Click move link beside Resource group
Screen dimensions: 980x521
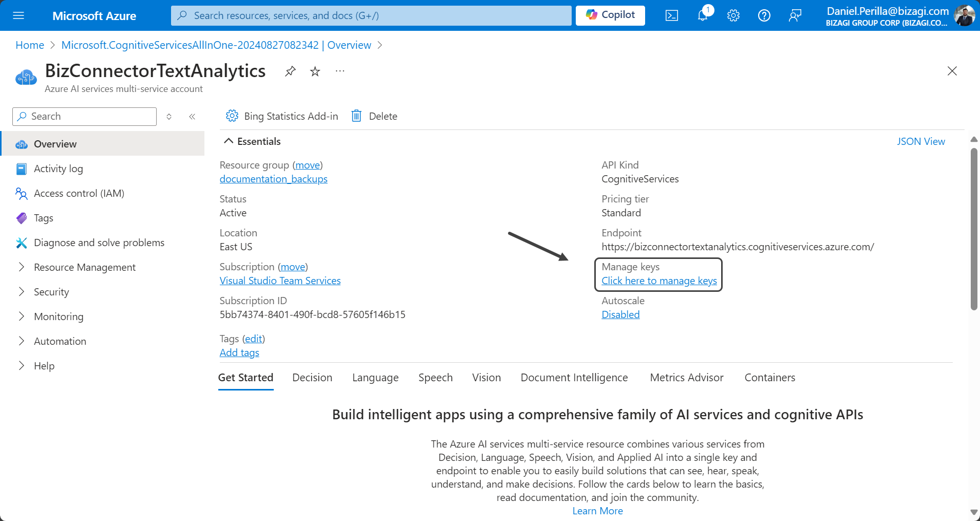308,165
